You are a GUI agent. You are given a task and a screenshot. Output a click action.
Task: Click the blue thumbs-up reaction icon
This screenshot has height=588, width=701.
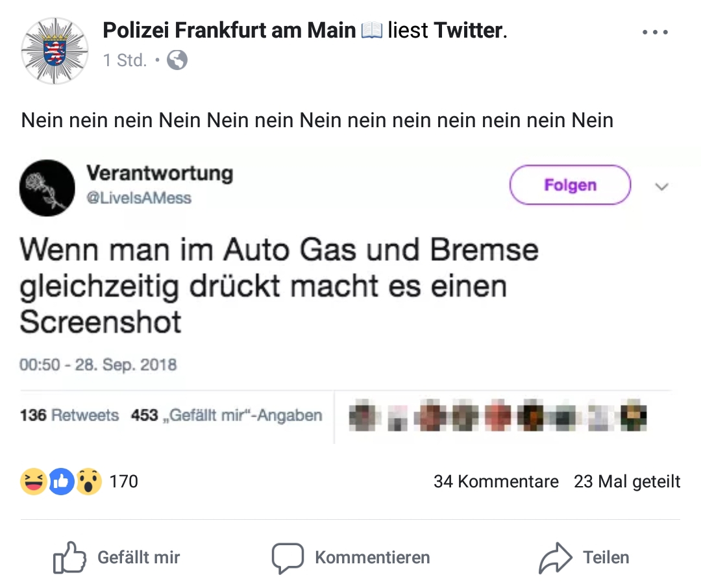click(61, 482)
